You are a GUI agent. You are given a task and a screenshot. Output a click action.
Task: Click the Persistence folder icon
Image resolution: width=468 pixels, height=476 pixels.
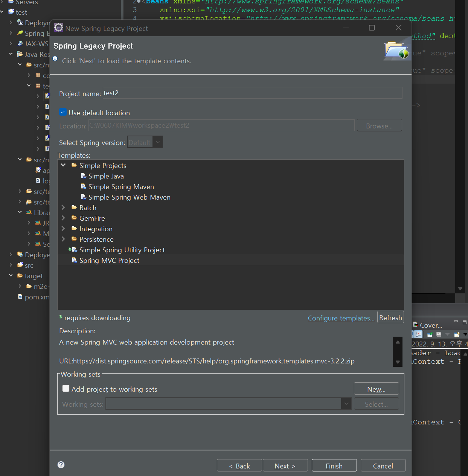tap(75, 239)
